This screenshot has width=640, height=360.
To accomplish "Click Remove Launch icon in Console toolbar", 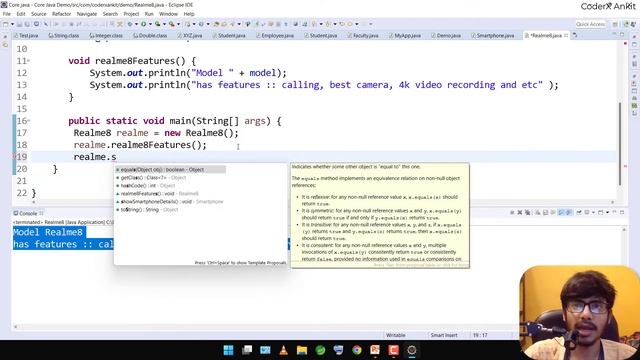I will [x=520, y=213].
